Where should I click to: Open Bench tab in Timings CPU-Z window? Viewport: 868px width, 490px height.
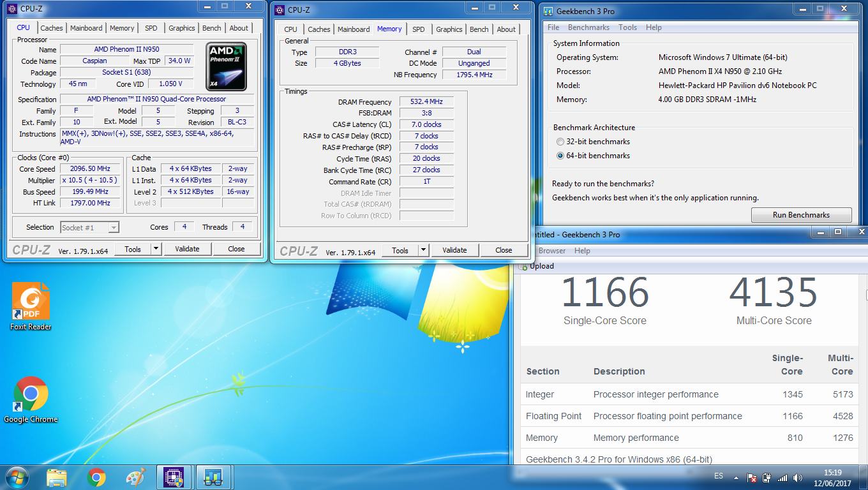(x=479, y=29)
